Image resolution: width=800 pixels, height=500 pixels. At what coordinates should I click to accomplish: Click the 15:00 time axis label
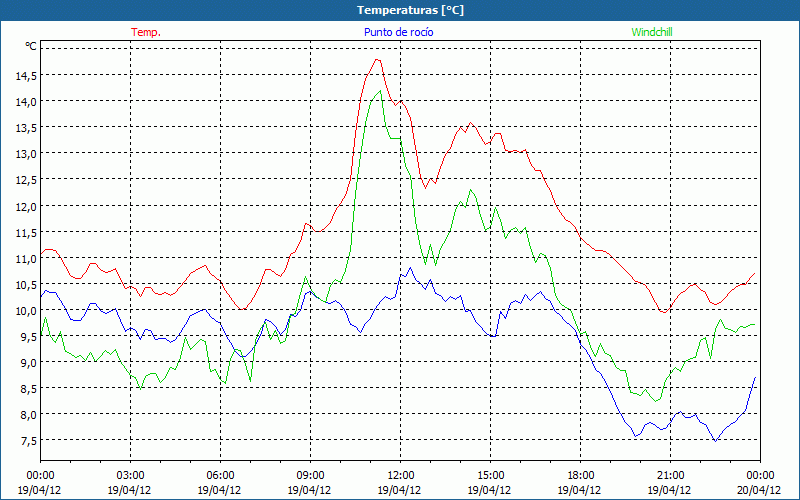(490, 475)
